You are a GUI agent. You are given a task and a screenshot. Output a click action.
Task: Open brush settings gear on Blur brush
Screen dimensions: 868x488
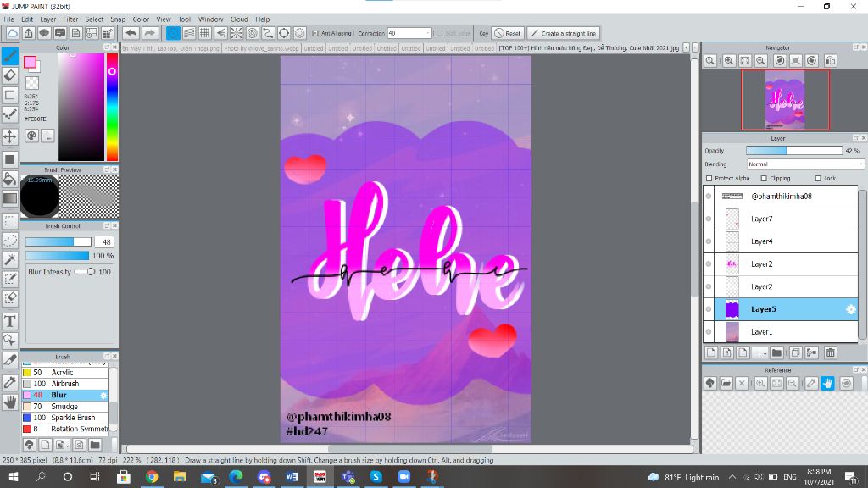pos(103,395)
